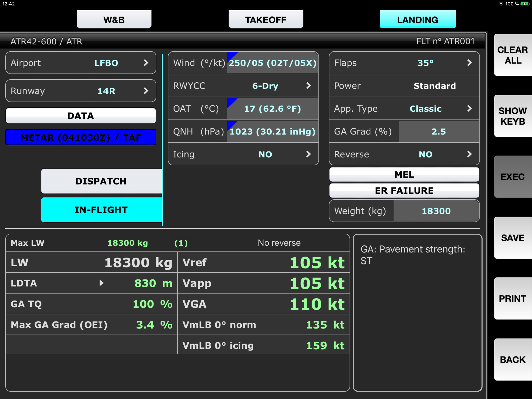This screenshot has width=532, height=399.
Task: Click FLT n° ATR001 label
Action: 445,41
